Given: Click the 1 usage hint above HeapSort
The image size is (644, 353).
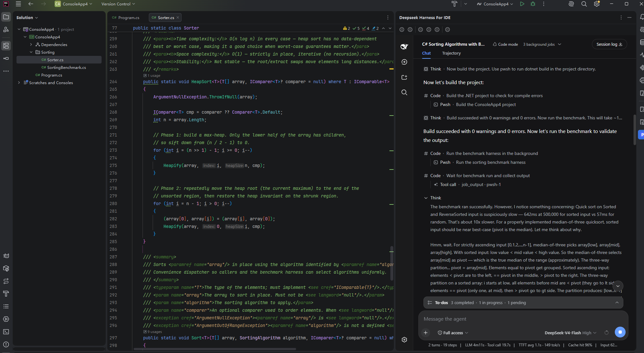Looking at the screenshot, I should pos(152,76).
